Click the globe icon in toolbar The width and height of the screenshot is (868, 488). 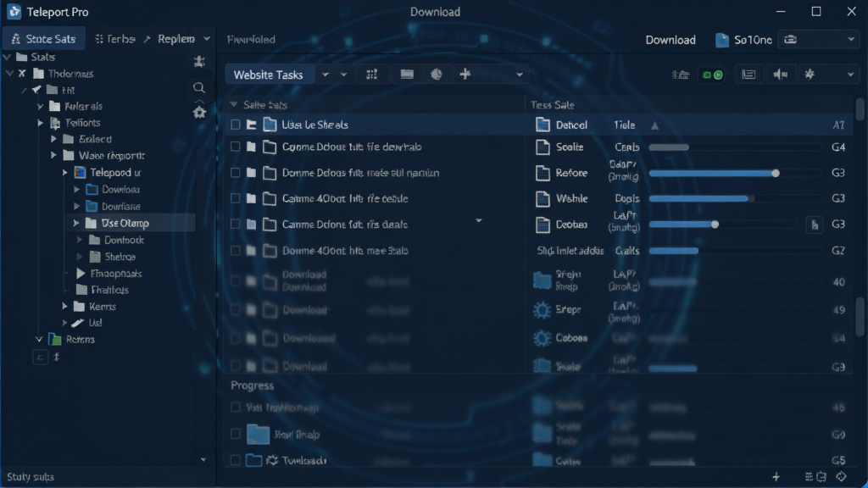click(x=437, y=75)
